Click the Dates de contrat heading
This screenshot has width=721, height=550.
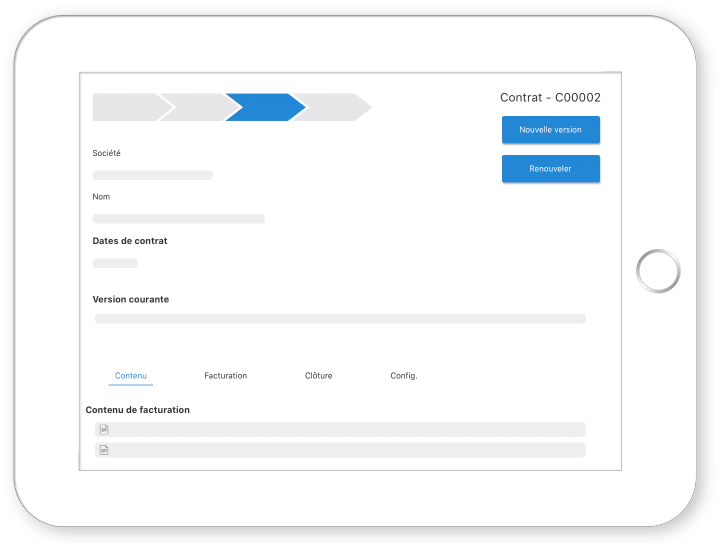click(130, 241)
